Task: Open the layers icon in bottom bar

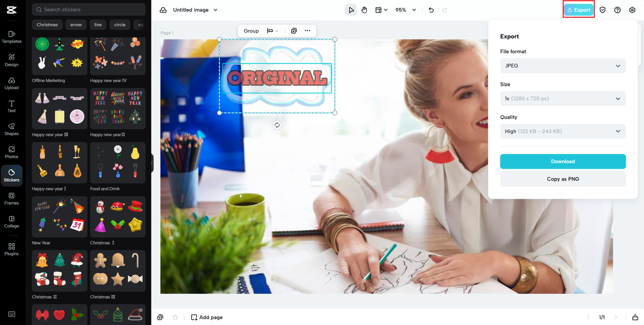Action: coord(160,317)
